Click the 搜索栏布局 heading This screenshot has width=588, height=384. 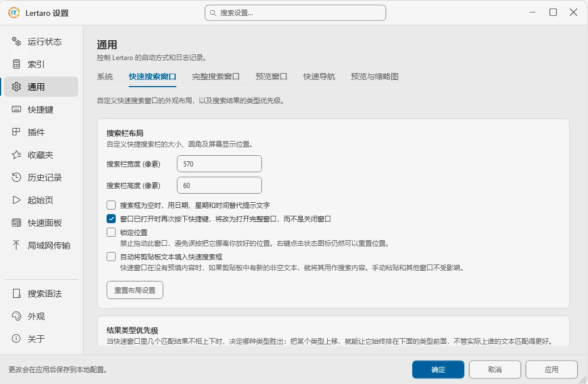click(125, 133)
